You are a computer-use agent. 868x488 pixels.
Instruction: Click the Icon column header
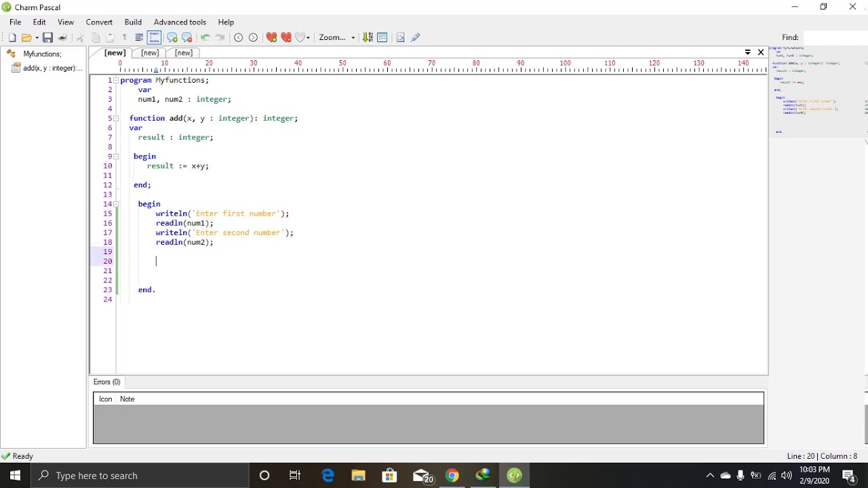click(x=105, y=399)
